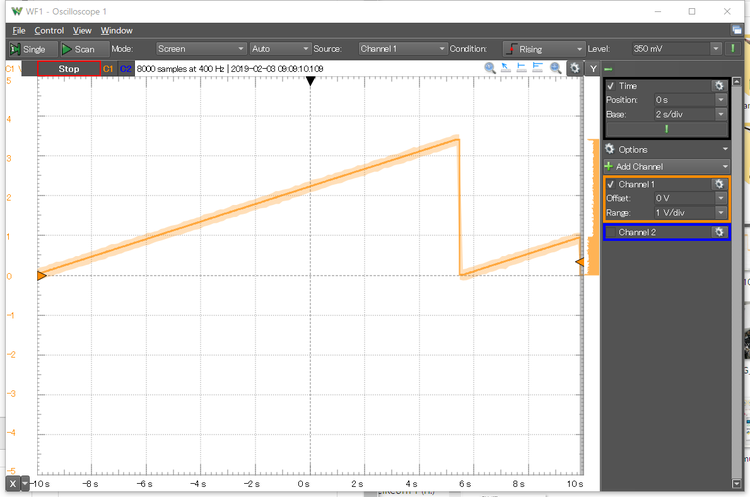Click the X cursor button at bottom-left
Image resolution: width=750 pixels, height=497 pixels.
coord(12,484)
